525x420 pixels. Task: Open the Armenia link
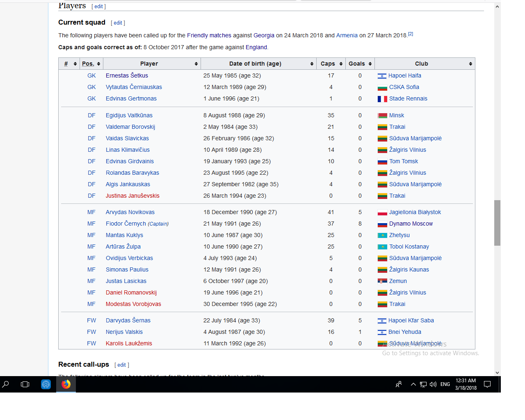click(347, 36)
